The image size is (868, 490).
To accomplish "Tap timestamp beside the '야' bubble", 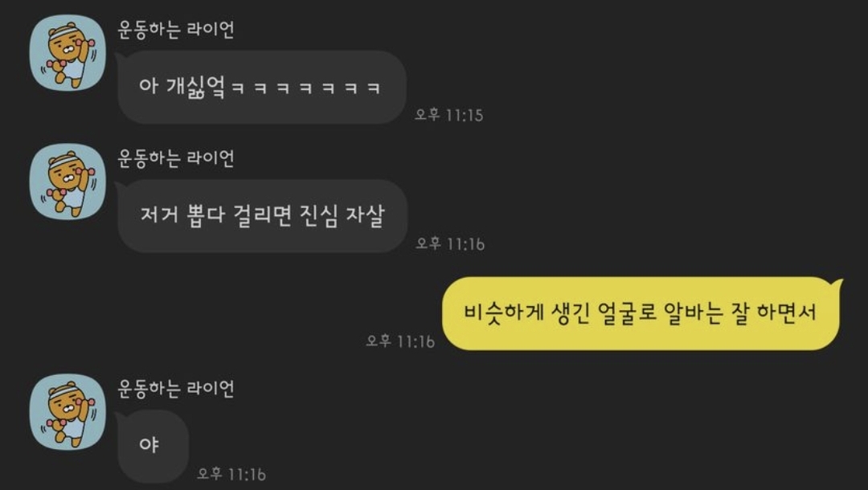I will coord(231,474).
